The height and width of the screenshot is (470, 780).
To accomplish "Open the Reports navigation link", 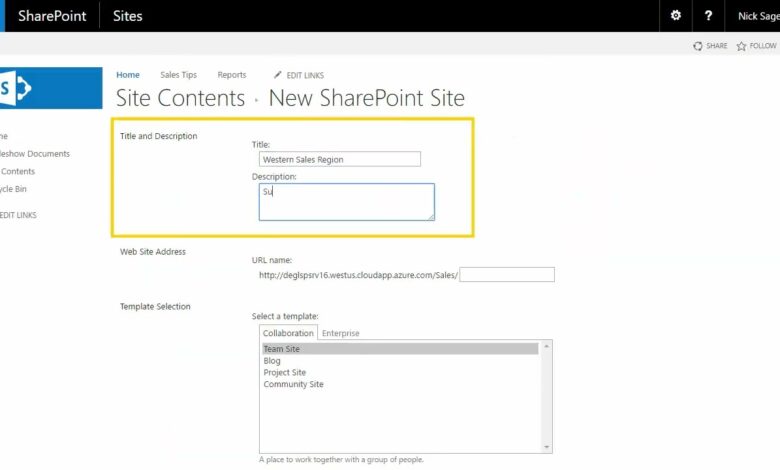I will [232, 75].
